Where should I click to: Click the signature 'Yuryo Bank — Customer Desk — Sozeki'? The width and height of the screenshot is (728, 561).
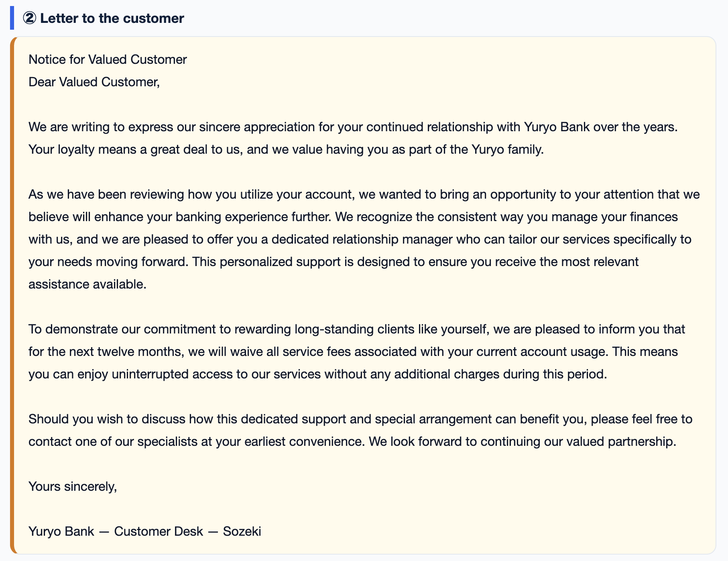pos(145,531)
